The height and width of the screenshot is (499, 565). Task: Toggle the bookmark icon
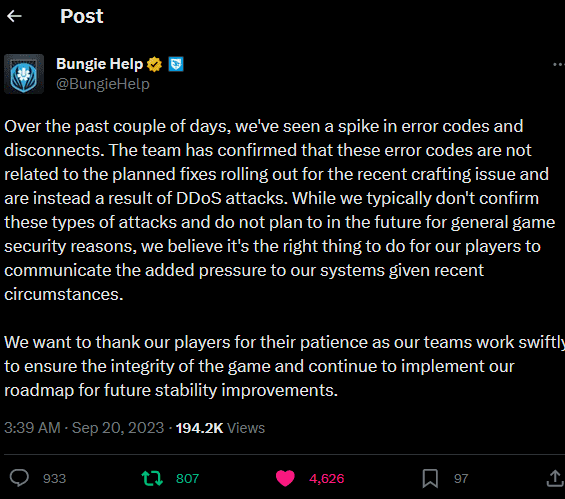pyautogui.click(x=430, y=478)
